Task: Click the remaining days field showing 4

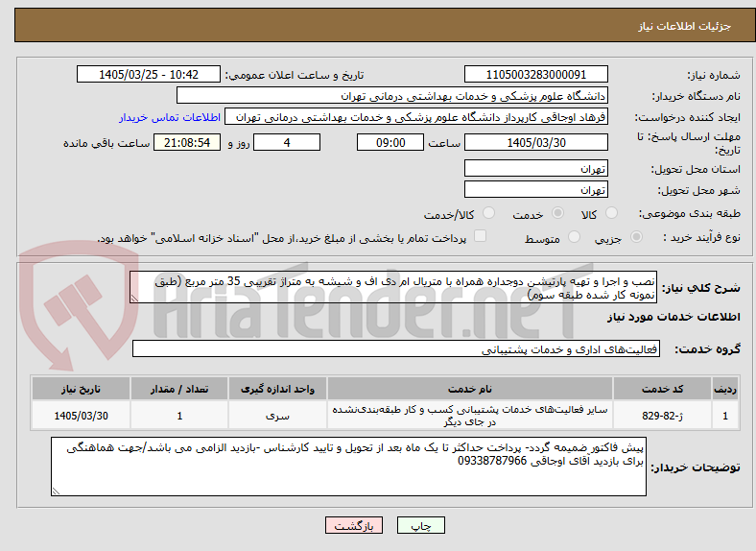Action: pyautogui.click(x=287, y=142)
